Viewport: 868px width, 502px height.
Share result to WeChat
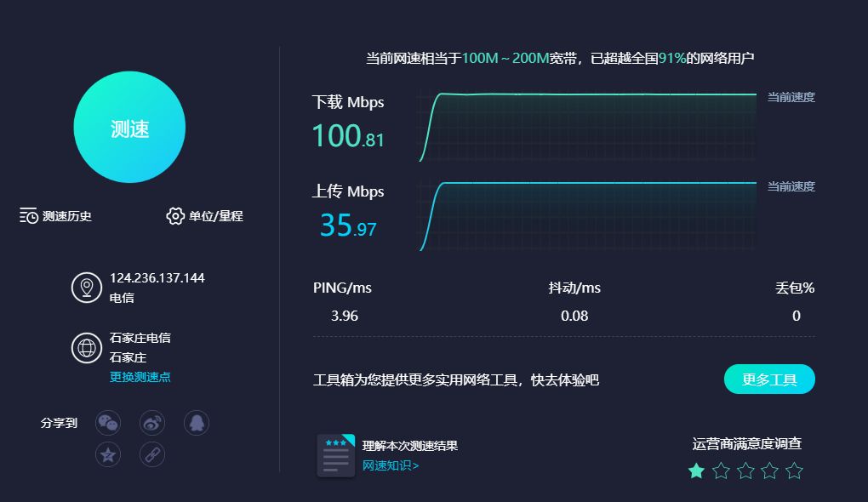point(108,424)
